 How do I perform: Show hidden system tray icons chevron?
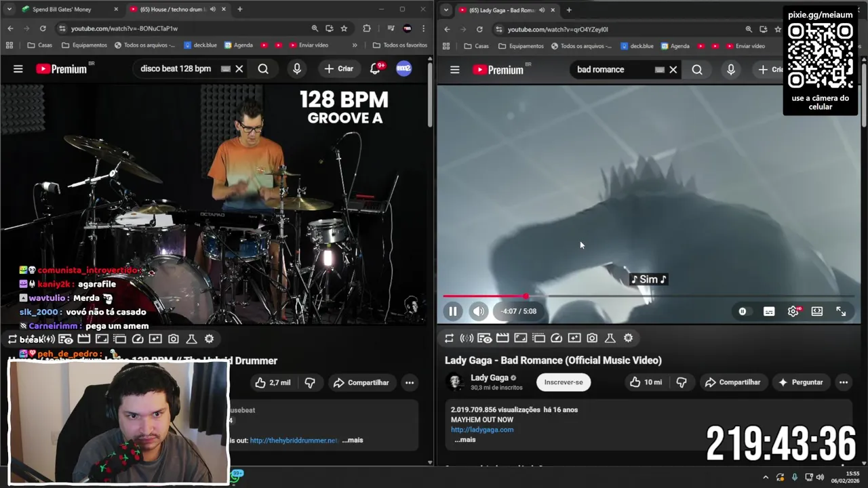click(766, 477)
